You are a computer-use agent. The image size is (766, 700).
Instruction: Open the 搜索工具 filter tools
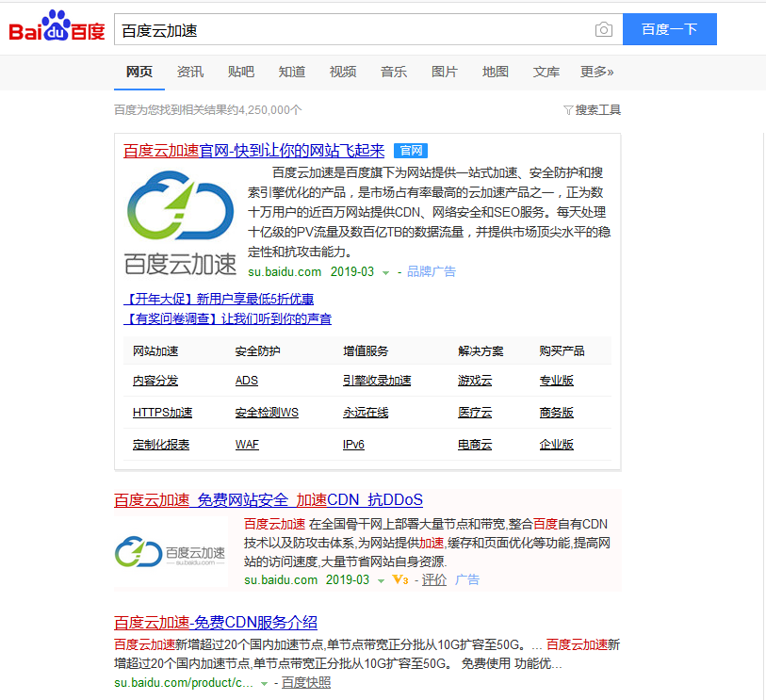(x=593, y=110)
